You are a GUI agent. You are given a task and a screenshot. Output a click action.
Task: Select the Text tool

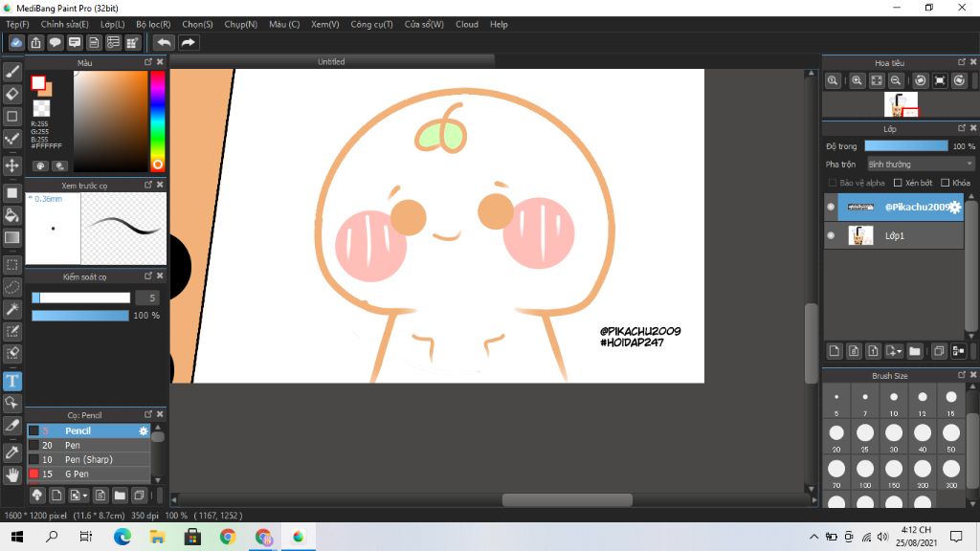click(11, 381)
